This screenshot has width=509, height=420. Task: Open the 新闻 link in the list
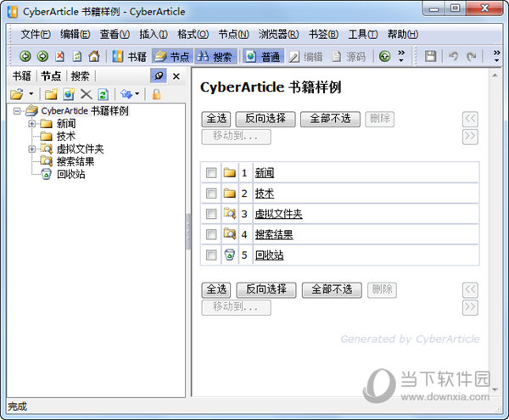(x=264, y=173)
